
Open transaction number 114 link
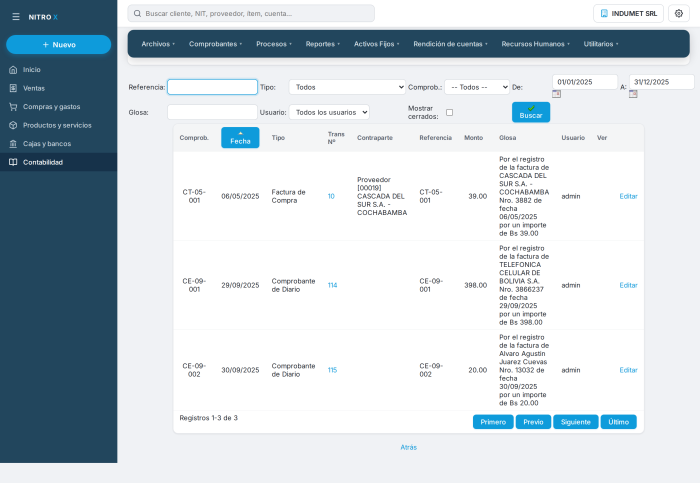332,285
